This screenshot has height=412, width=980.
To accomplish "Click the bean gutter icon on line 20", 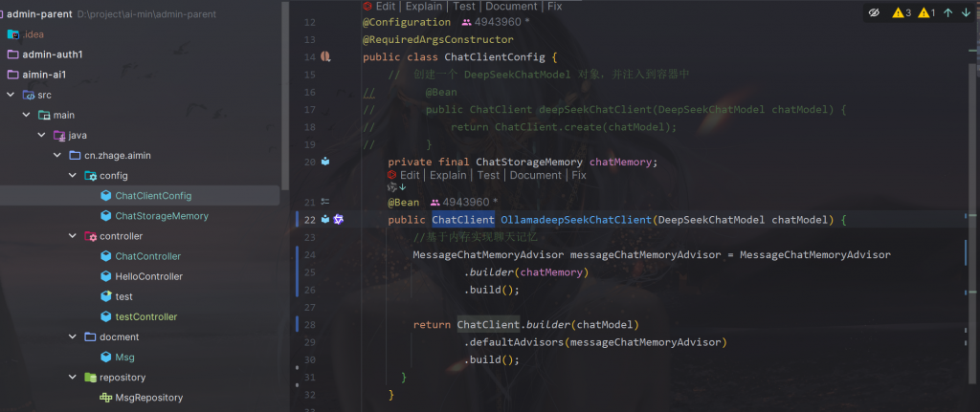I will (x=325, y=162).
